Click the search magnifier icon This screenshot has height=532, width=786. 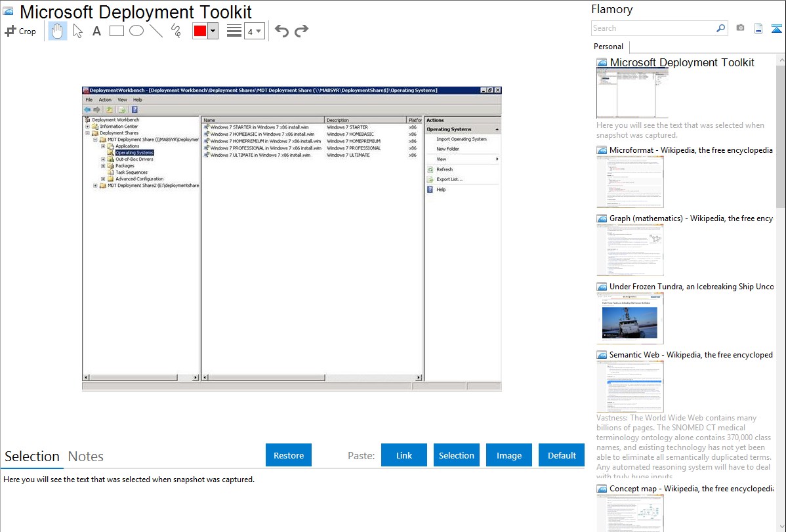(x=721, y=28)
